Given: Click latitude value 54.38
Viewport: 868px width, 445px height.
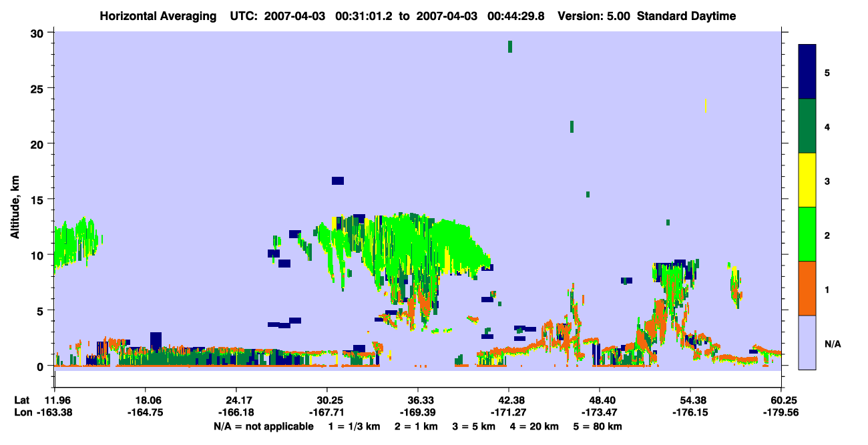Looking at the screenshot, I should point(690,400).
